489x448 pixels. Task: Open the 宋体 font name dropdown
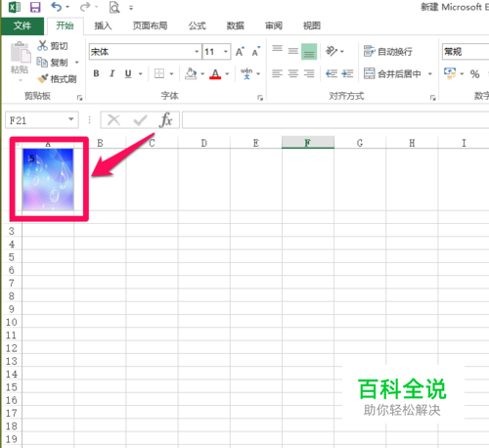click(197, 52)
